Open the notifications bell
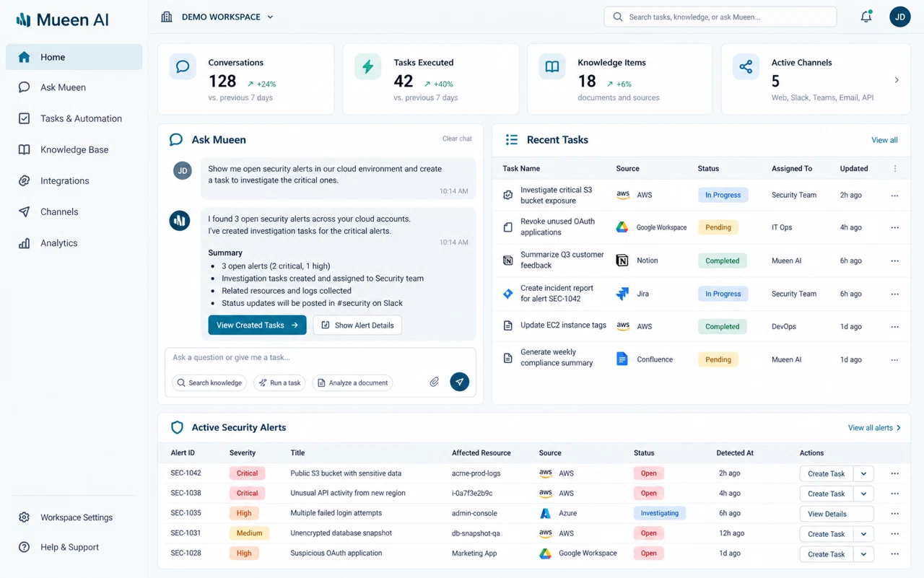 (x=866, y=17)
